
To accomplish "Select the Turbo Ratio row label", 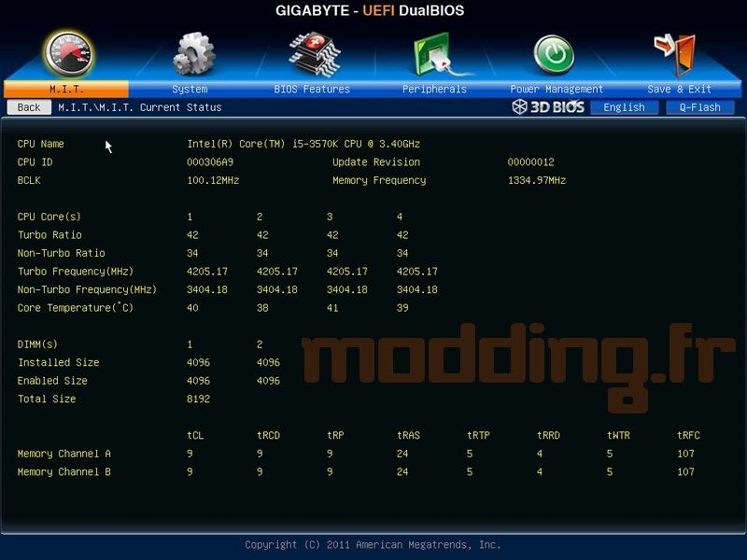I will tap(49, 235).
